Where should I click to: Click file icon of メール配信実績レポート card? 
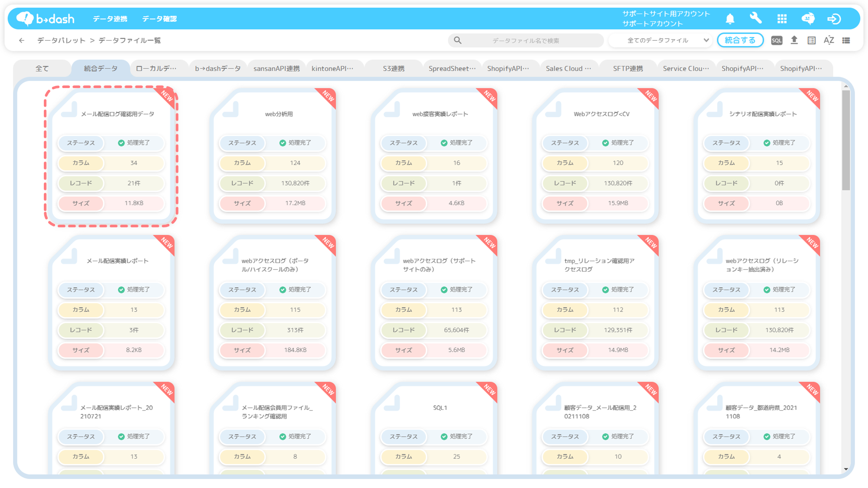pos(69,256)
